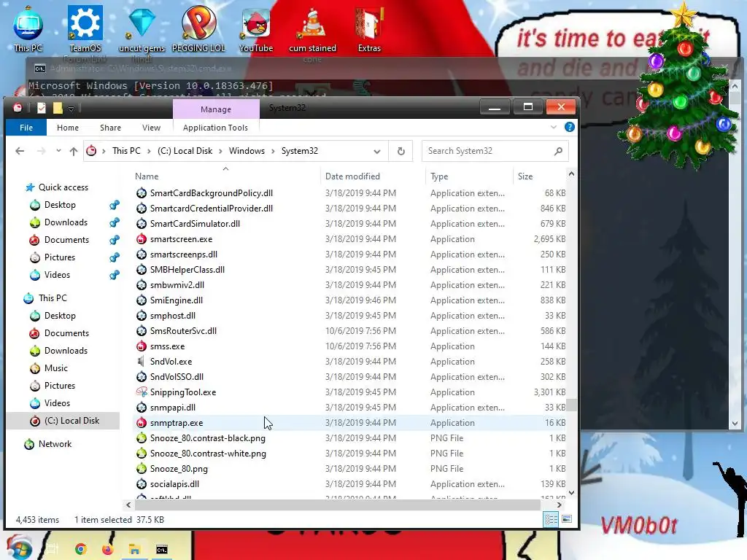Open the Extras desktop folder icon
This screenshot has height=560, width=747.
(369, 28)
